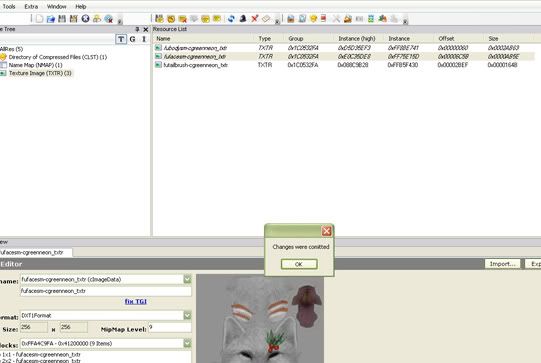
Task: Select AllRes (5) tree node
Action: coord(11,49)
